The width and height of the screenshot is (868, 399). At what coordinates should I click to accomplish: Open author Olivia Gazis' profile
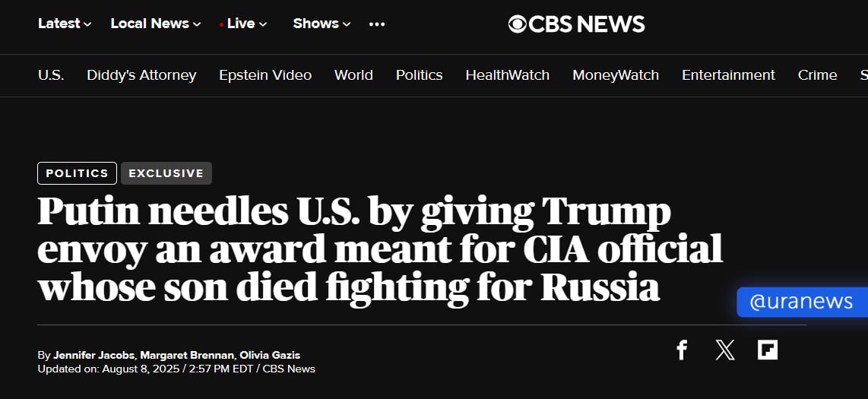[270, 355]
